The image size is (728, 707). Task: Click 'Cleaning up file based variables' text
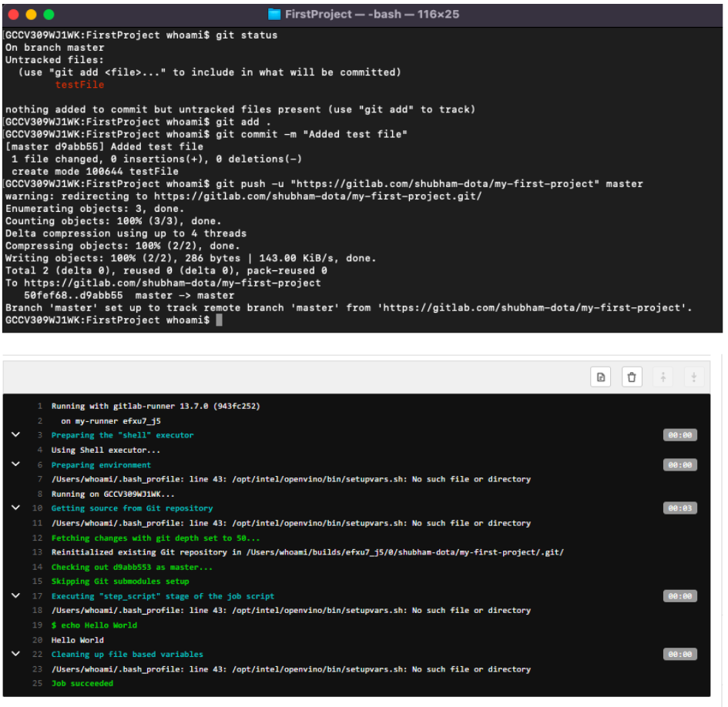tap(127, 654)
